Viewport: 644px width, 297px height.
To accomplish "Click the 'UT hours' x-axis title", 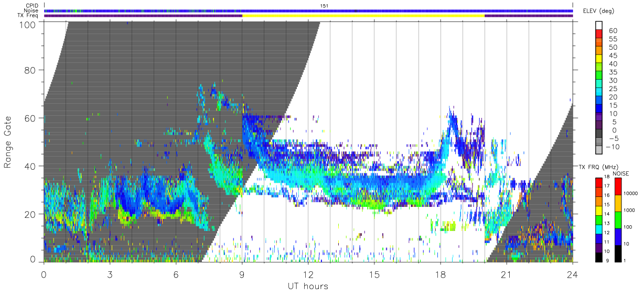I will tap(307, 286).
